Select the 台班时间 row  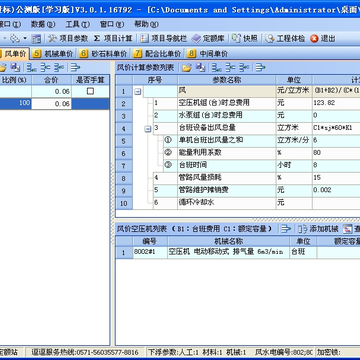click(238, 166)
